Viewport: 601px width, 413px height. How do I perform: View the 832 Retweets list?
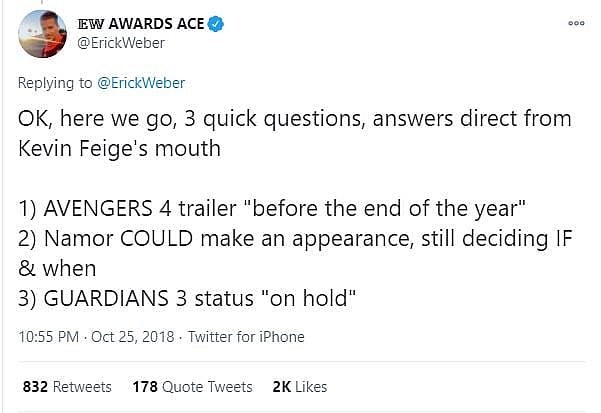point(66,386)
